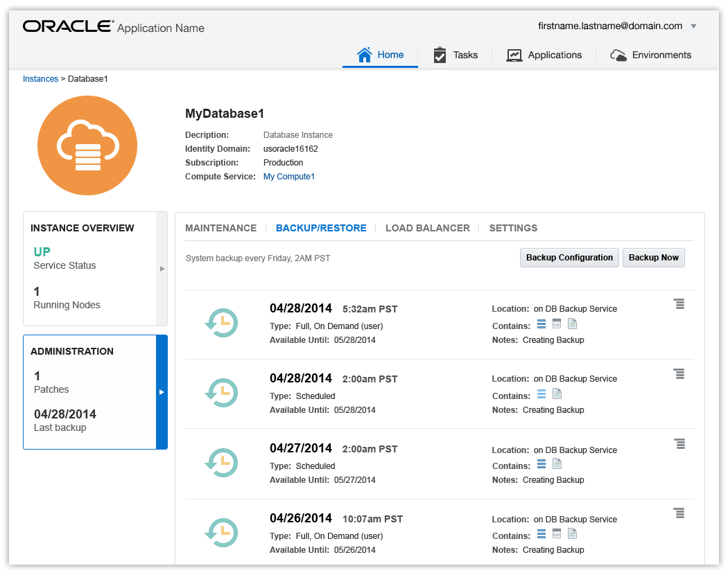The height and width of the screenshot is (575, 728).
Task: Click the Environments cloud icon
Action: [x=618, y=55]
